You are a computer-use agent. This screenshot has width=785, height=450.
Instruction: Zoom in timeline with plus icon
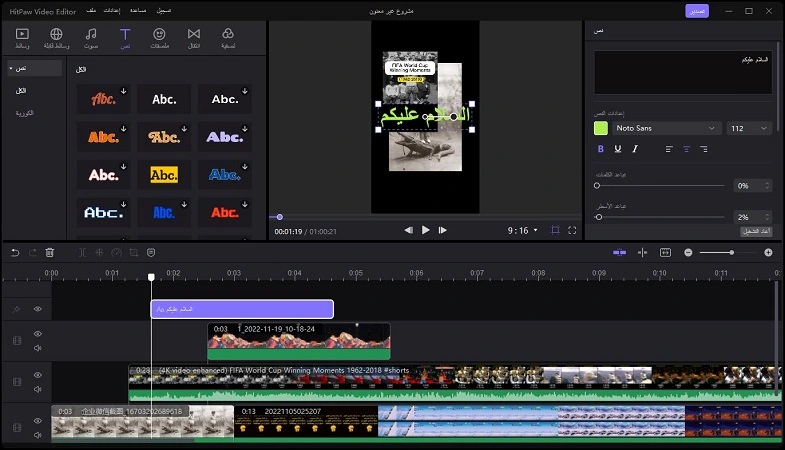(x=768, y=253)
